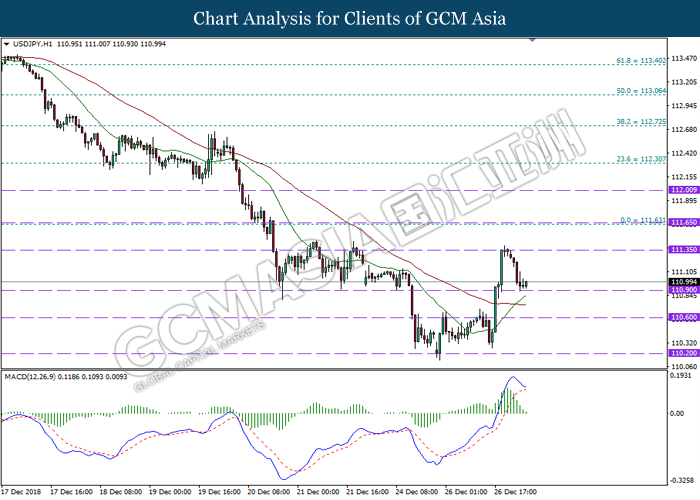The width and height of the screenshot is (700, 500).
Task: Click the USDJPY,H1 chart title text
Action: point(33,44)
